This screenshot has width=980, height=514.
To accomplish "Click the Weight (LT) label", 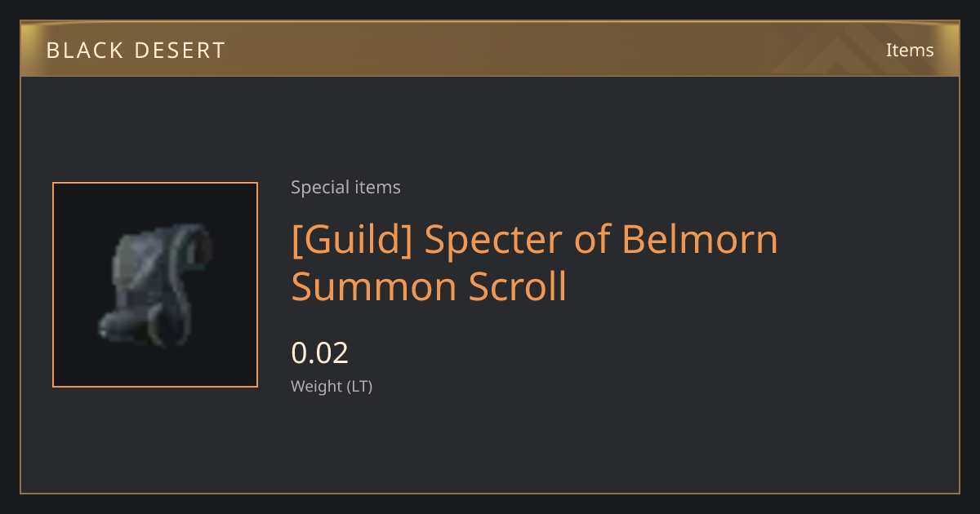I will click(x=332, y=387).
